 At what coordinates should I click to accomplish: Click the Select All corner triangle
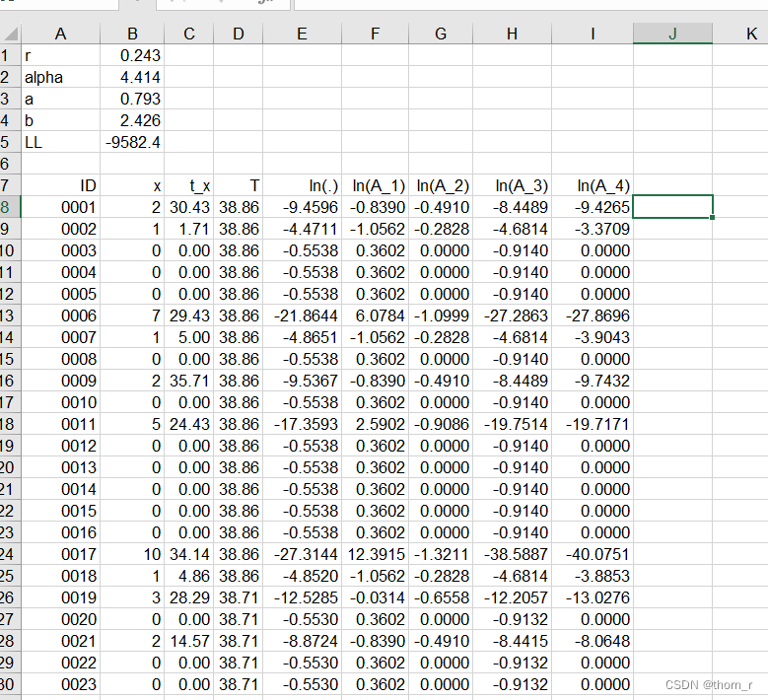(10, 34)
